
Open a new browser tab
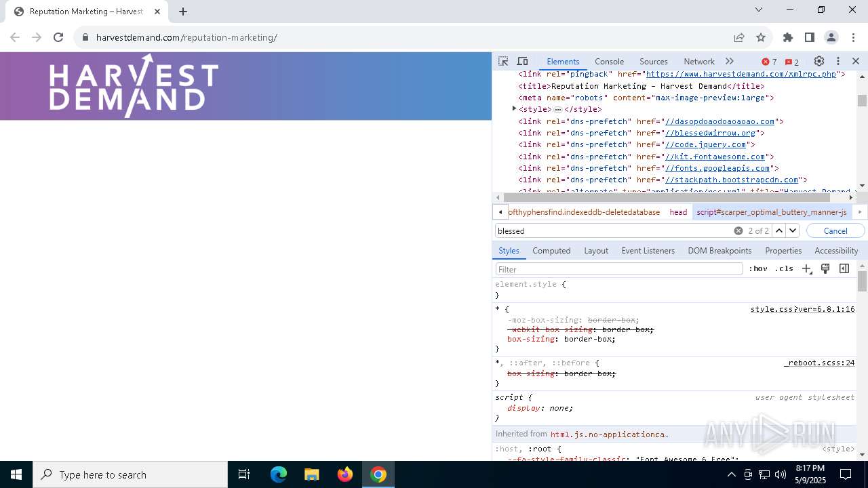click(x=183, y=12)
